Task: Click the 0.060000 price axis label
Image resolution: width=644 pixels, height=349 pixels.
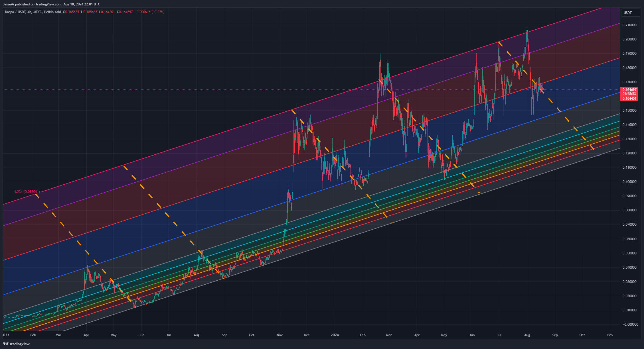Action: (629, 239)
